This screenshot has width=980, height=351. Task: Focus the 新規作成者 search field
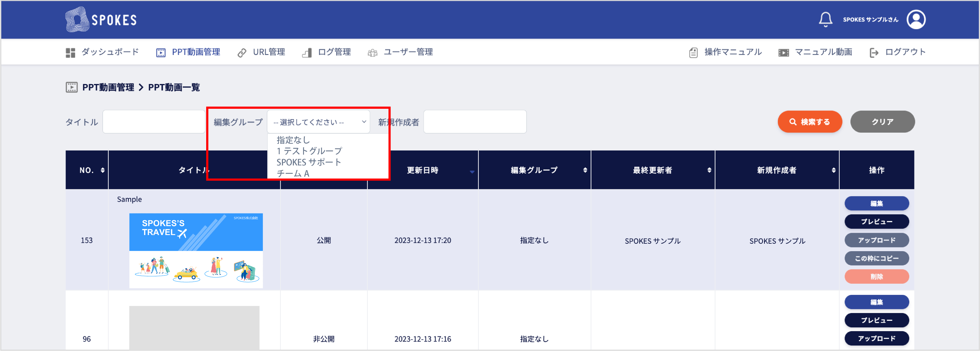click(x=475, y=122)
